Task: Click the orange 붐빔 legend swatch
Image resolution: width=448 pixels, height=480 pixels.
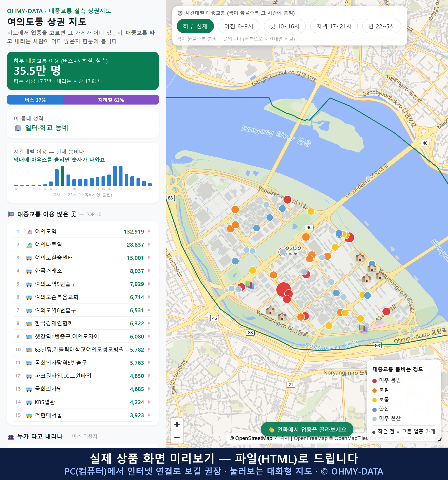Action: click(374, 390)
